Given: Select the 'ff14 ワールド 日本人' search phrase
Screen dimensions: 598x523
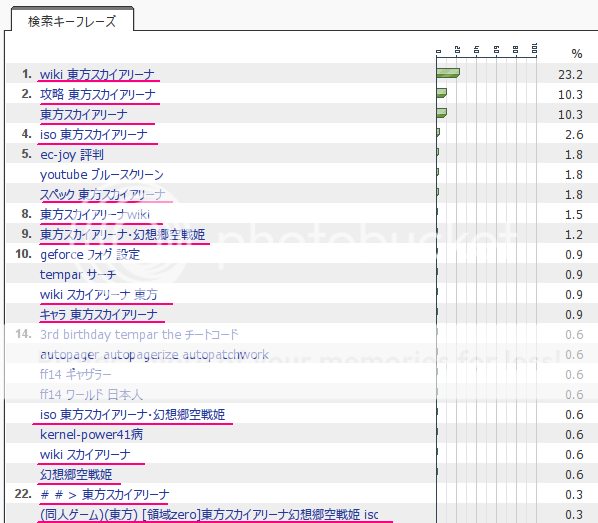Looking at the screenshot, I should click(91, 394).
